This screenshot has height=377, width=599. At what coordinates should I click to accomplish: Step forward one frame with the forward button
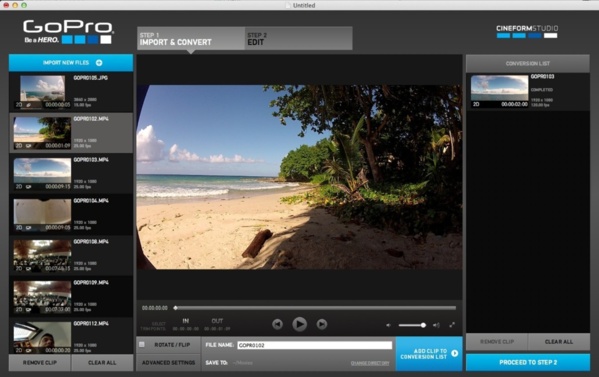point(322,324)
